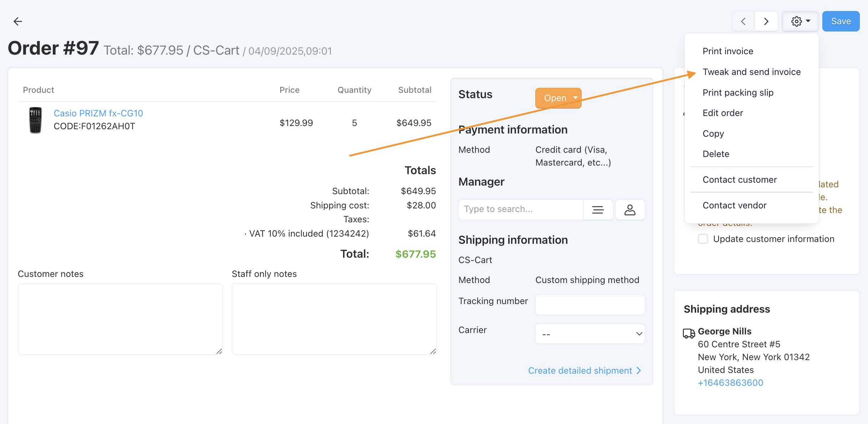This screenshot has width=868, height=424.
Task: Open the Casio PRIZM fx-CG10 product link
Action: [x=98, y=113]
